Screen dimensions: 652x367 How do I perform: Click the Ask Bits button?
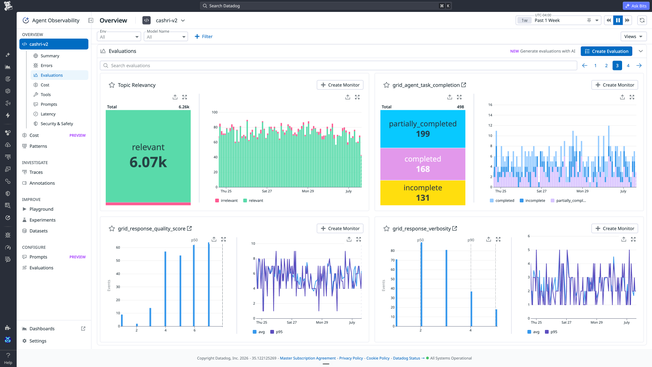coord(636,6)
